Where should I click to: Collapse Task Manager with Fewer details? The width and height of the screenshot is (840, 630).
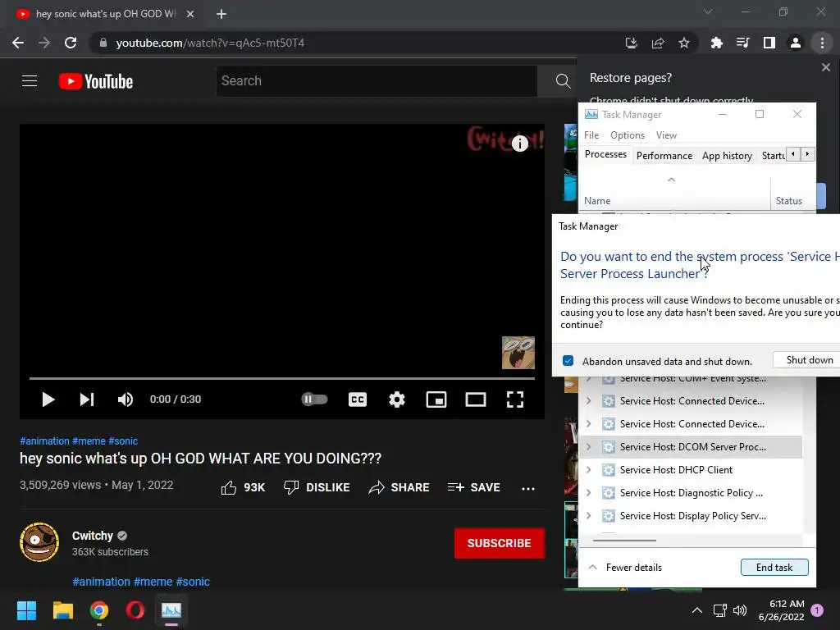pyautogui.click(x=625, y=568)
